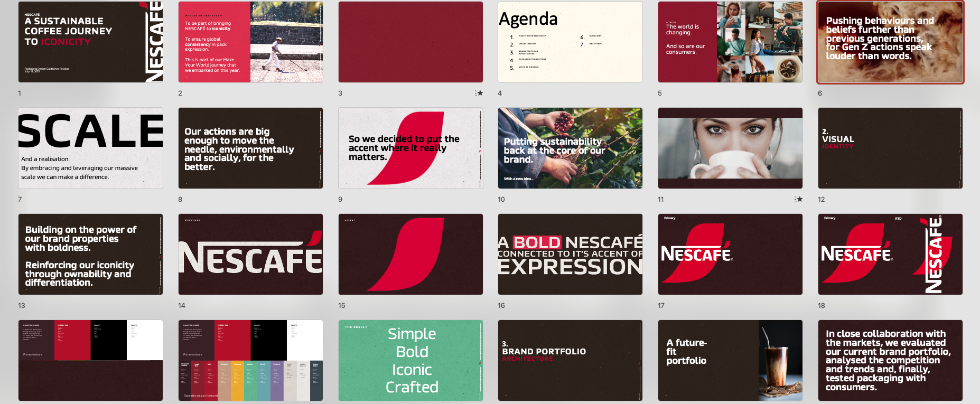Select the 'Putting sustainability back' slide
980x404 pixels.
571,148
